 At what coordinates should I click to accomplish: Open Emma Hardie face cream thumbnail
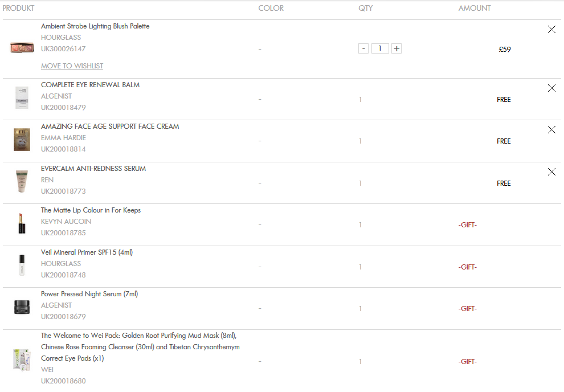pos(22,140)
